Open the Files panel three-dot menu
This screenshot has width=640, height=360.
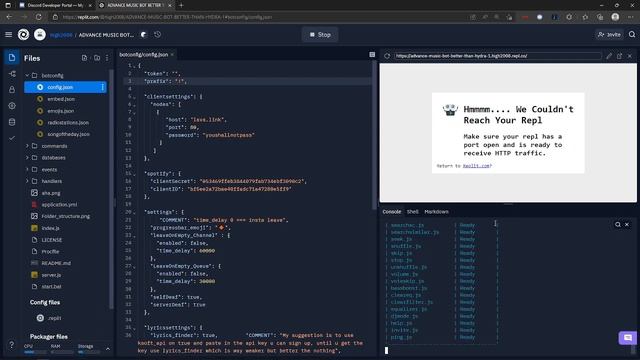click(107, 58)
